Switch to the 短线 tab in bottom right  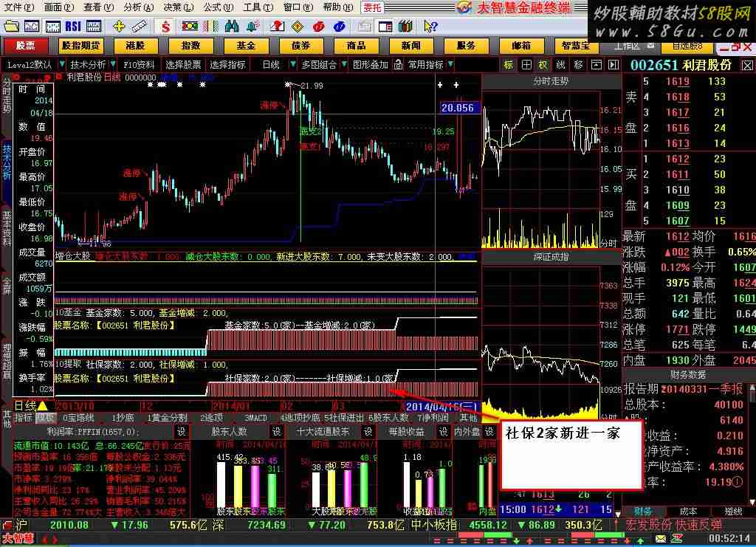733,511
